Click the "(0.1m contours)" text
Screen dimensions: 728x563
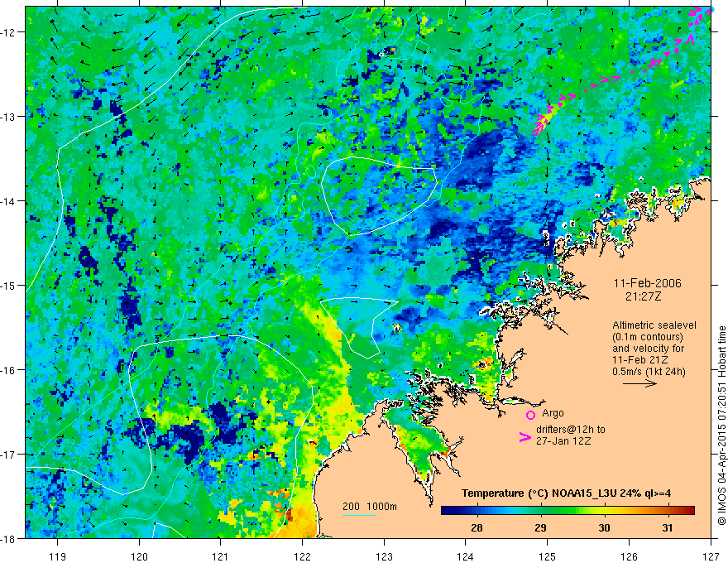pyautogui.click(x=648, y=337)
